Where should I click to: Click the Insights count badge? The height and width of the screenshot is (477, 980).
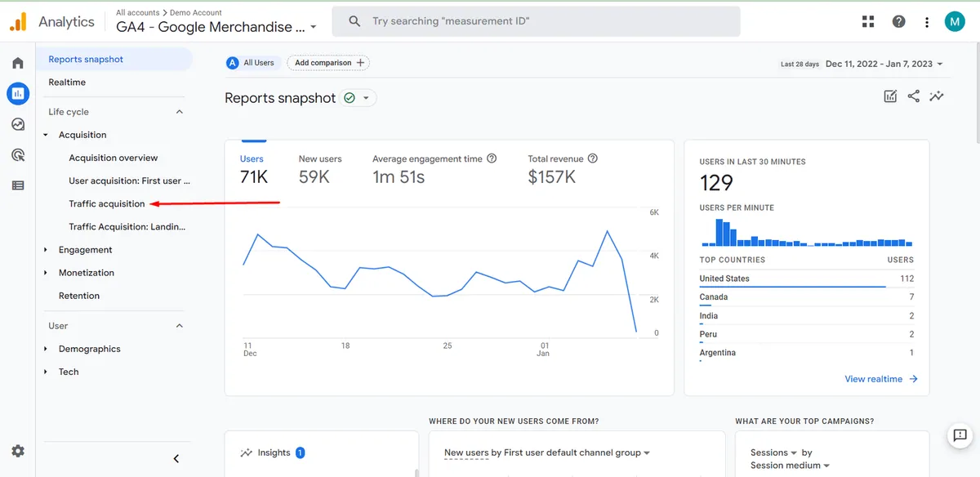[x=300, y=452]
